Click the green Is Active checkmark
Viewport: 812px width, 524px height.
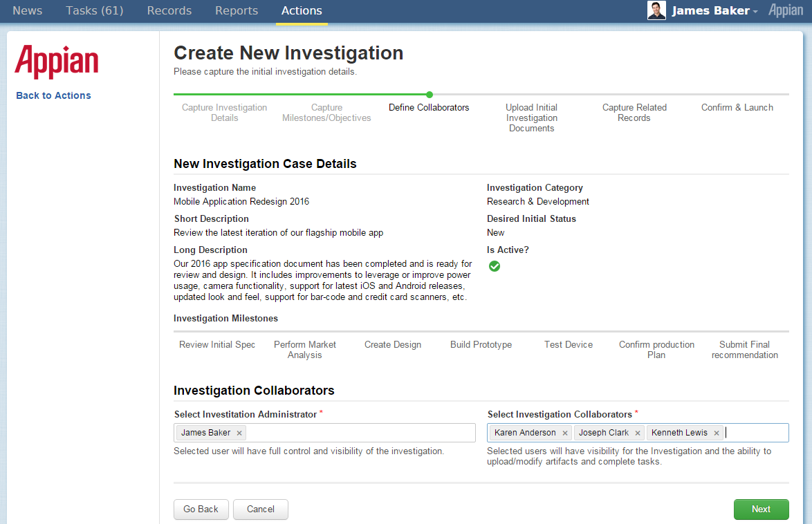[495, 266]
